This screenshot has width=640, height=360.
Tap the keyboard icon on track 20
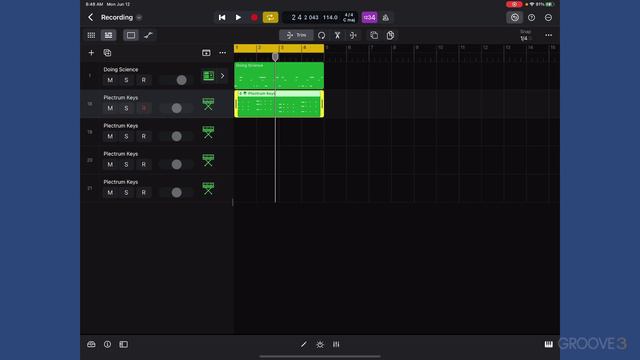tap(208, 160)
